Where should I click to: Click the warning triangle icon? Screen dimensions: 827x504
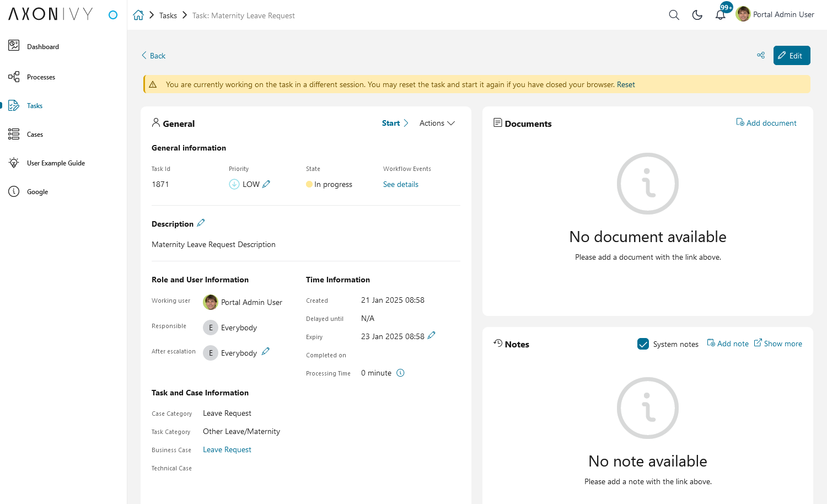tap(153, 84)
